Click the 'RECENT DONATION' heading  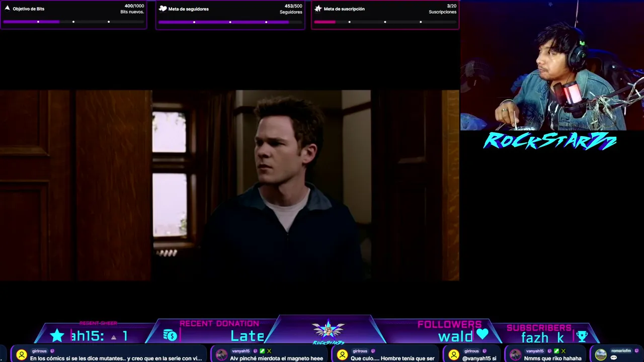[219, 323]
